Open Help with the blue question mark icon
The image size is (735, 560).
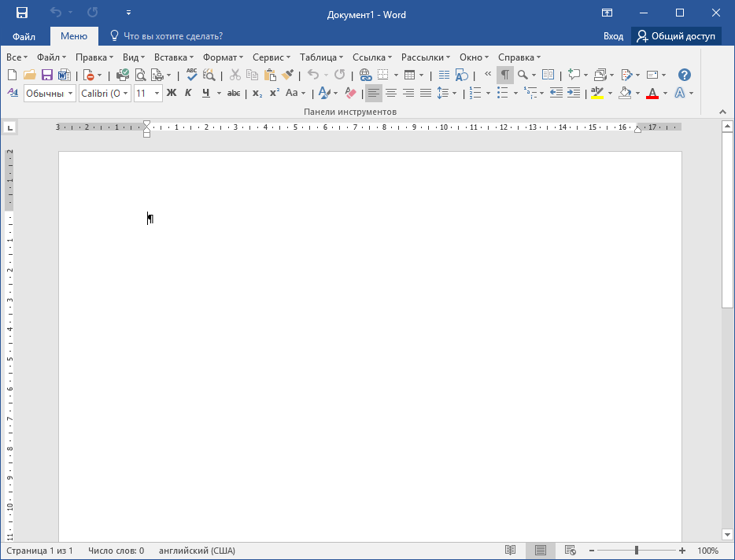684,75
